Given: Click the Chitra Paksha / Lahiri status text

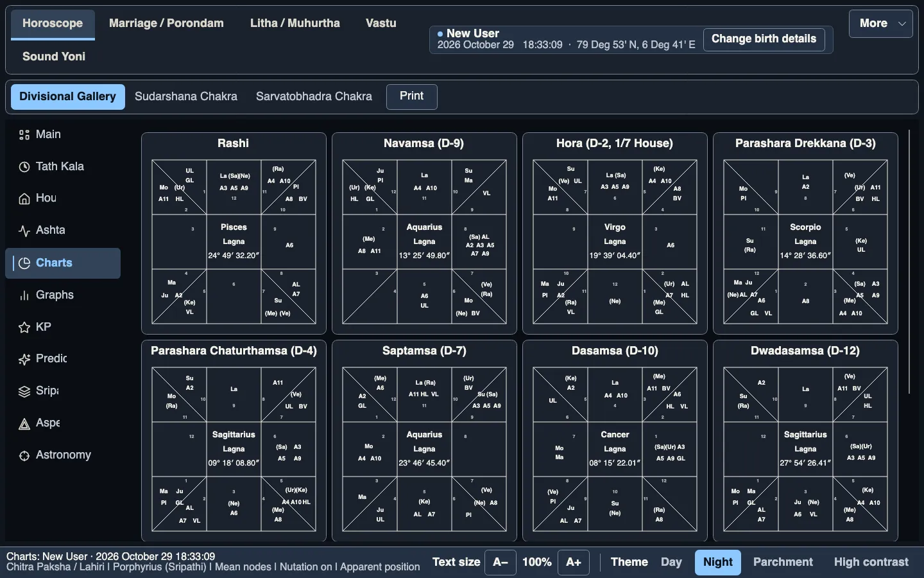Looking at the screenshot, I should (x=56, y=567).
